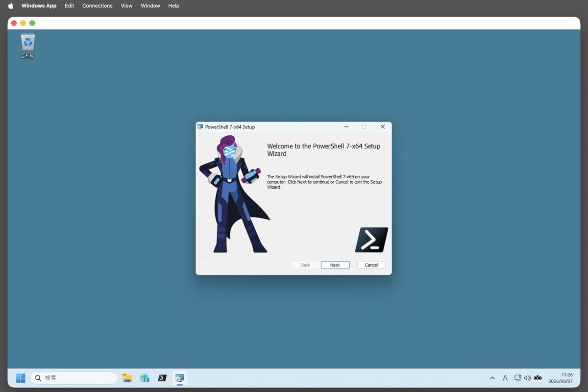Screen dimensions: 588x392
Task: Click the volume speaker tray icon
Action: pyautogui.click(x=527, y=378)
